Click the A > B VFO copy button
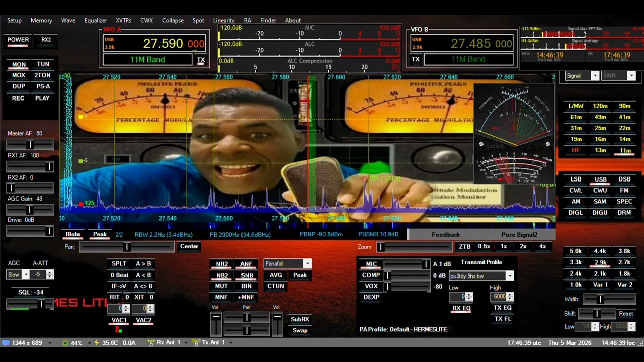 tap(143, 264)
